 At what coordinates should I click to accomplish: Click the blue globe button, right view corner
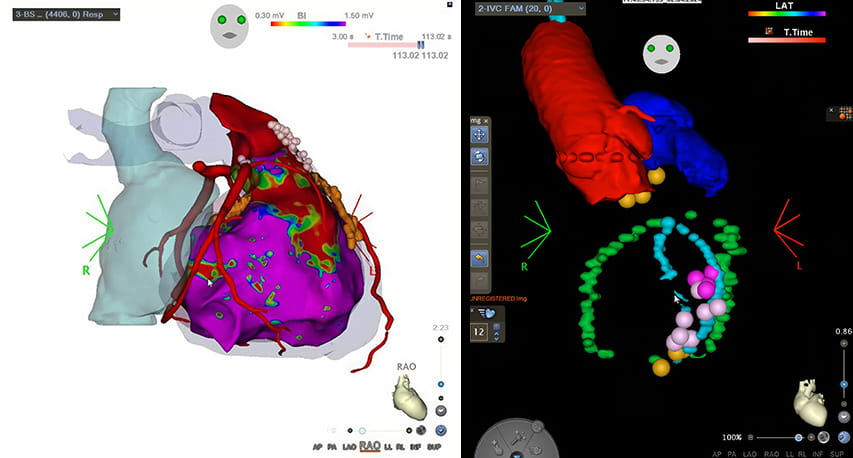coord(844,437)
